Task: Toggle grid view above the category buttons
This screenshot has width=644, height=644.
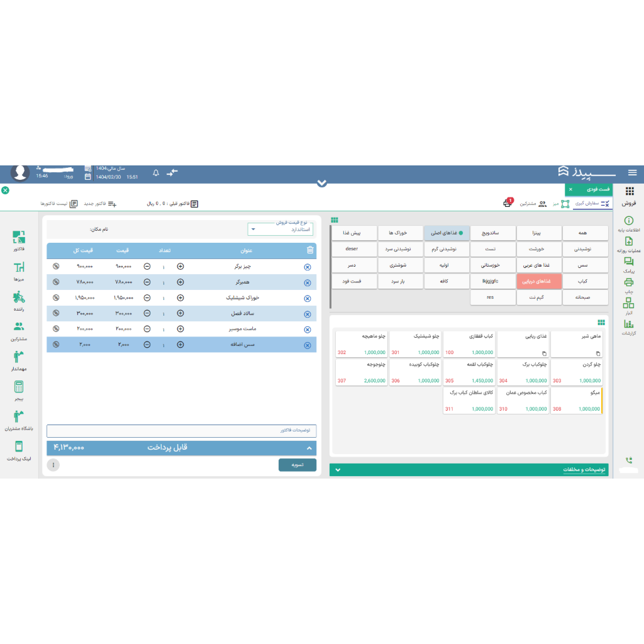Action: coord(335,219)
